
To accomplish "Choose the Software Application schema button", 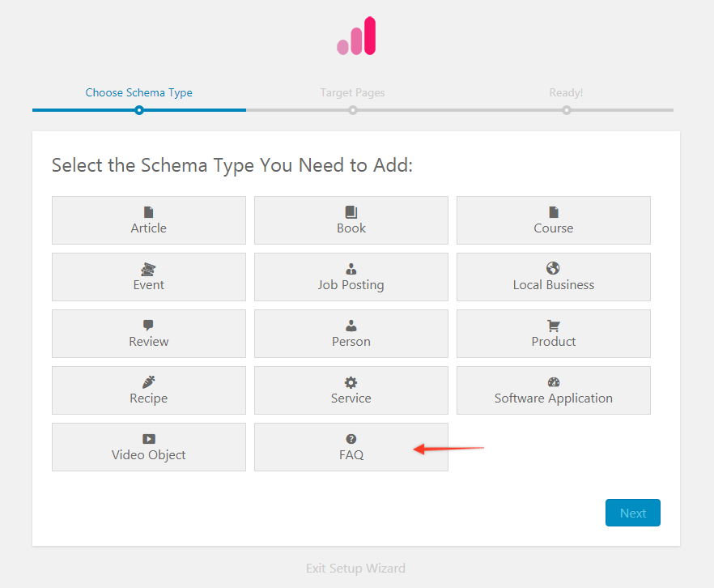I will [x=554, y=390].
